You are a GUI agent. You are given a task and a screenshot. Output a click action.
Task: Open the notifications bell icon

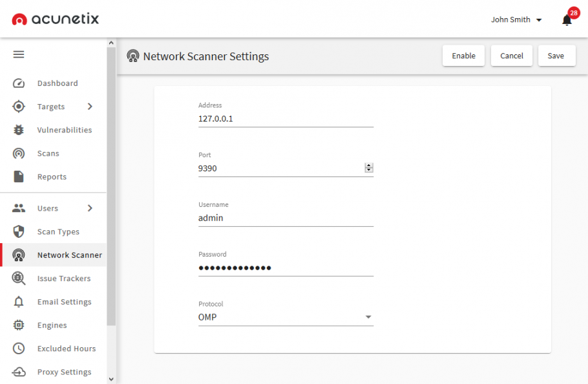coord(567,20)
